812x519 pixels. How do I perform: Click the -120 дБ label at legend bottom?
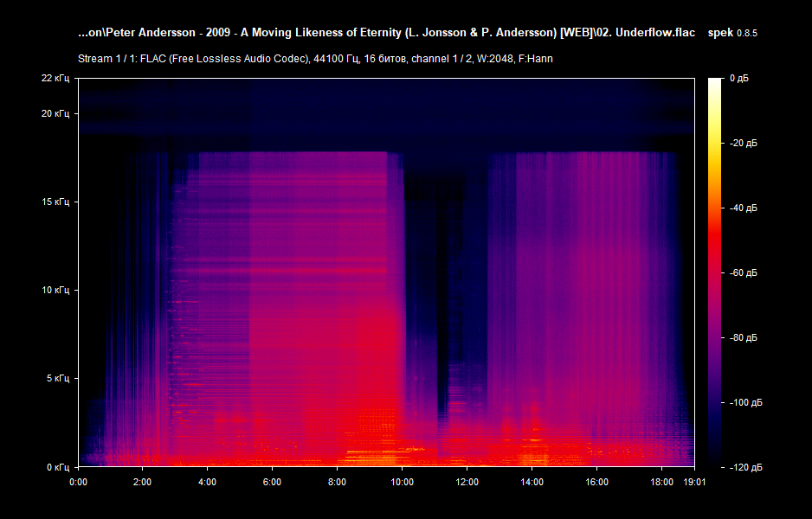(745, 466)
